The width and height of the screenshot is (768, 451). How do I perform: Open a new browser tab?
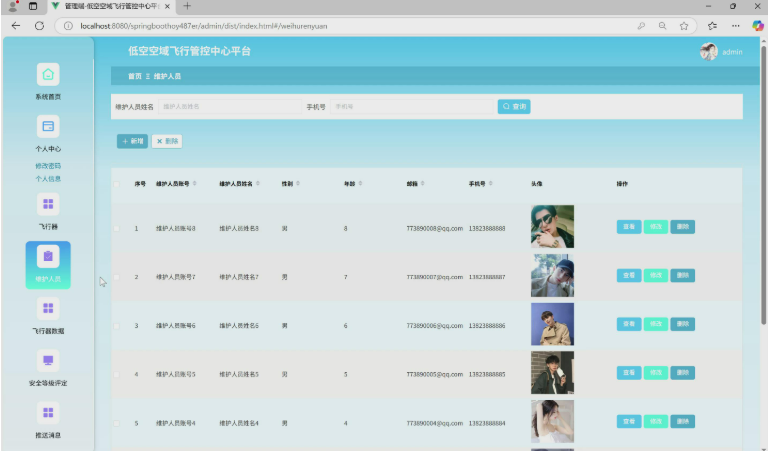point(187,6)
